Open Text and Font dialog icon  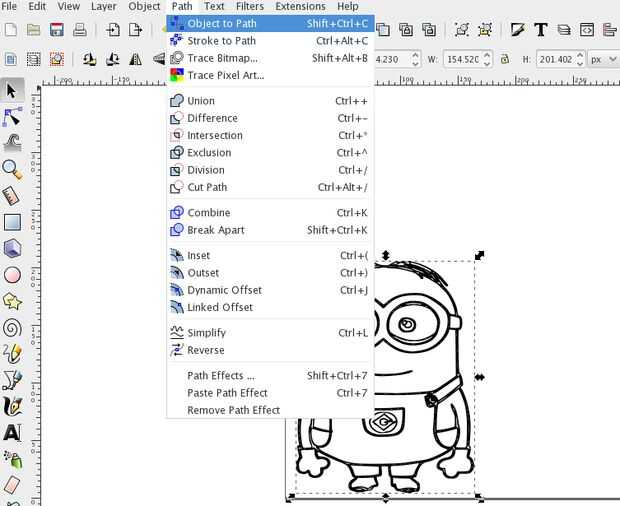click(x=541, y=30)
